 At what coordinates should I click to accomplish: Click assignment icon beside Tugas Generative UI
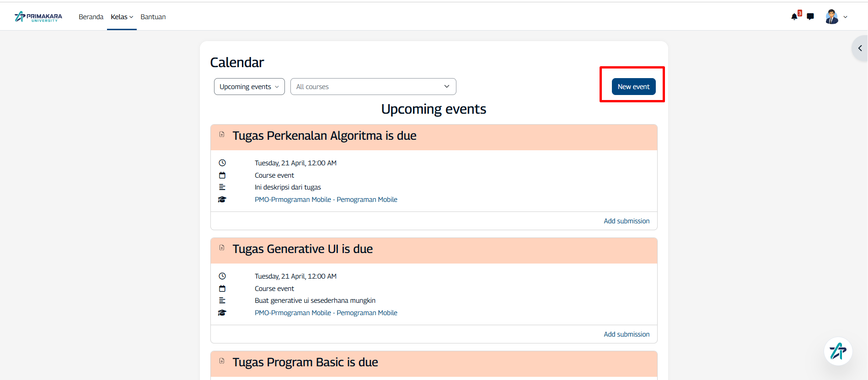[222, 248]
